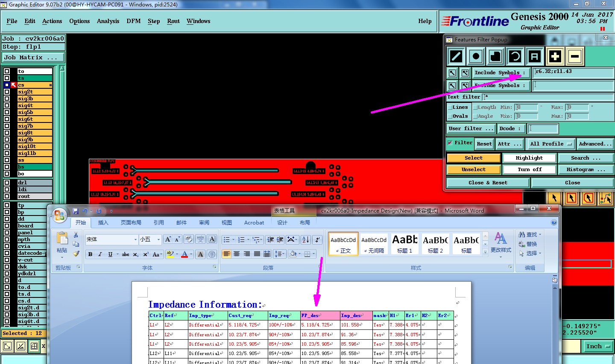This screenshot has height=364, width=615.
Task: Click arrow picker beside Include Symbols
Action: (452, 73)
